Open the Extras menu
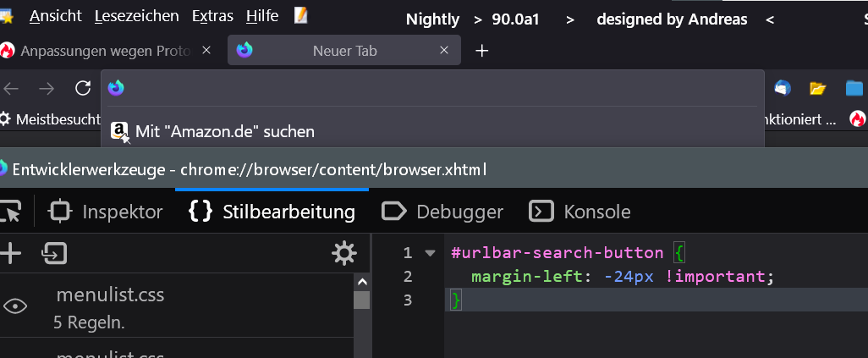The width and height of the screenshot is (868, 358). [x=213, y=16]
